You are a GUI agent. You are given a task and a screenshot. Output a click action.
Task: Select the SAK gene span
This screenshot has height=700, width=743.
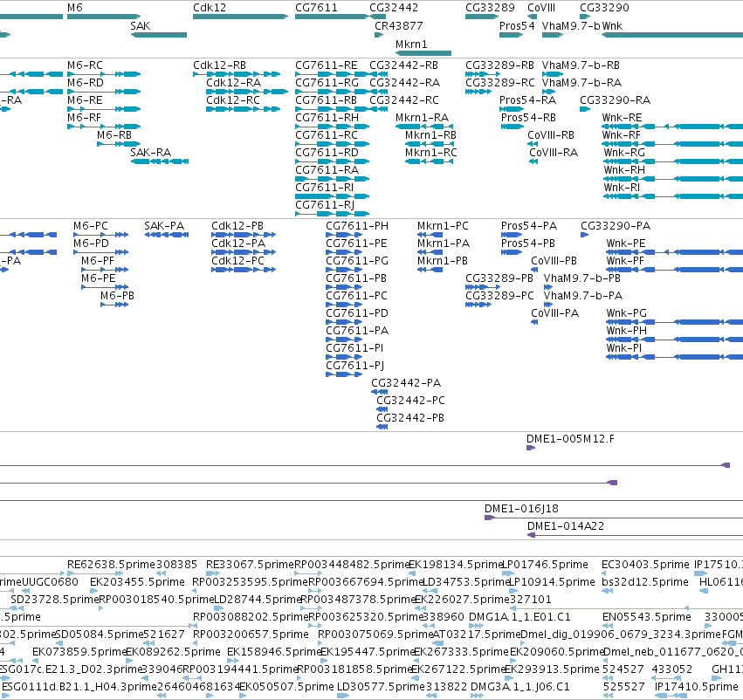pos(159,35)
